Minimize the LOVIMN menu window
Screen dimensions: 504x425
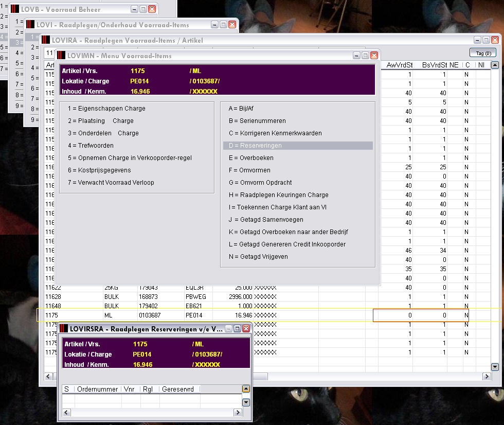356,56
